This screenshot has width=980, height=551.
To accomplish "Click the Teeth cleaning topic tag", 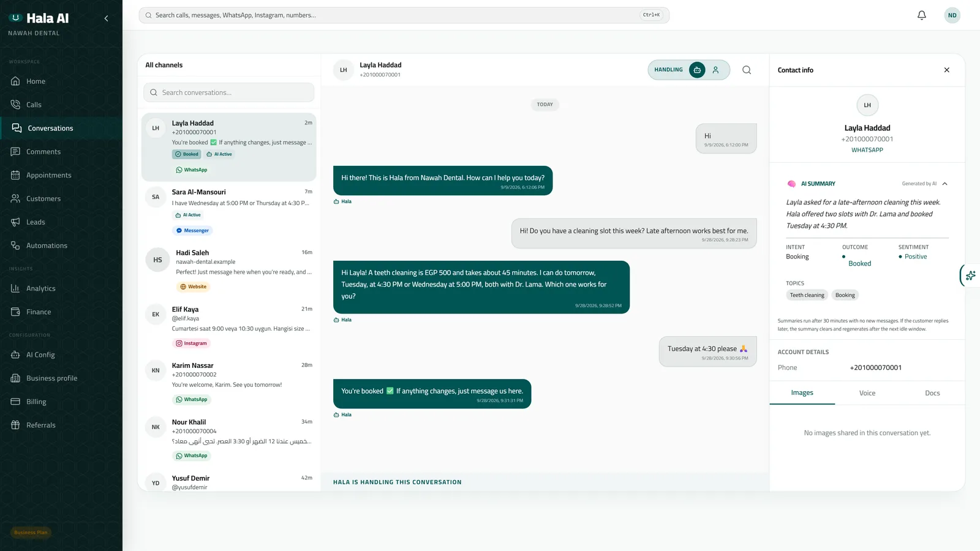I will click(807, 295).
